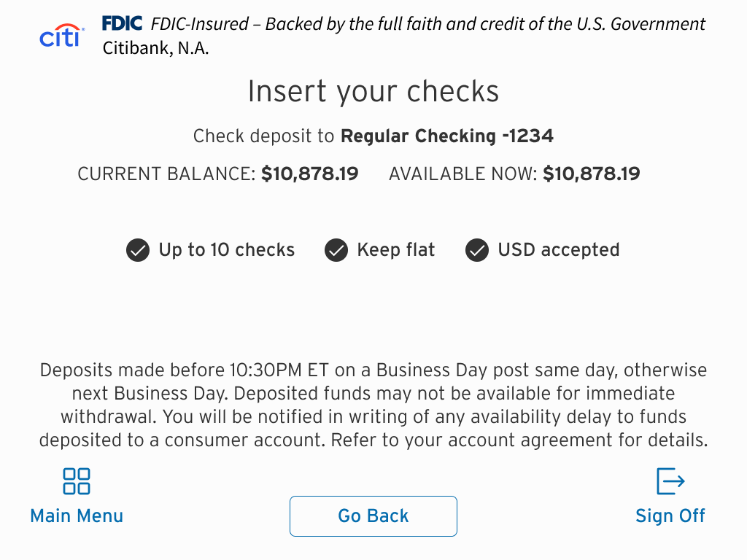Click the FDIC logo

click(122, 23)
